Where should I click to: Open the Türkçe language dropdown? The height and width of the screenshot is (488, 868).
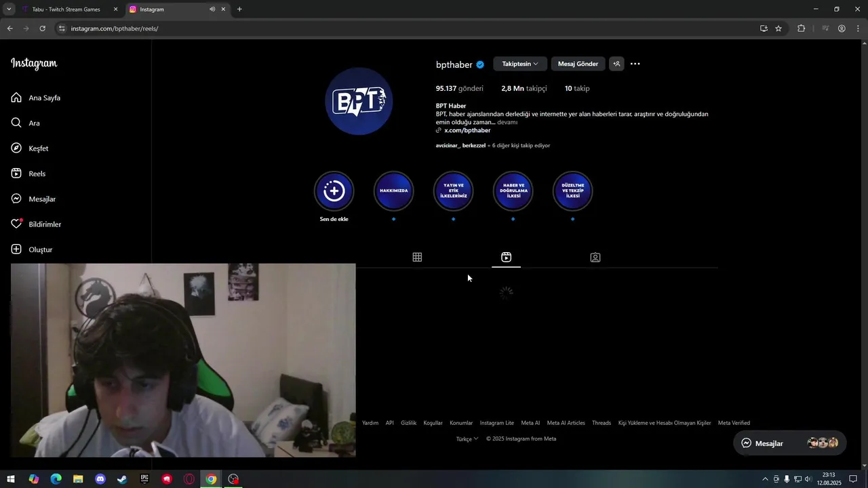(x=467, y=439)
